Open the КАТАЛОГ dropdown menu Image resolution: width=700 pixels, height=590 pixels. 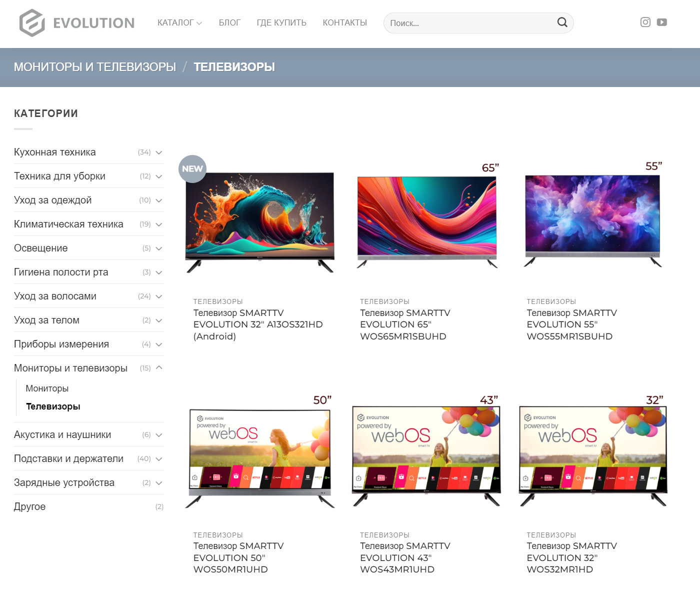tap(179, 23)
